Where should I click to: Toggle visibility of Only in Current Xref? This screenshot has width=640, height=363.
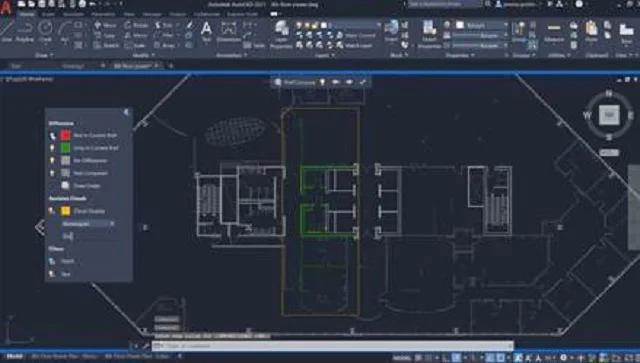tap(52, 148)
